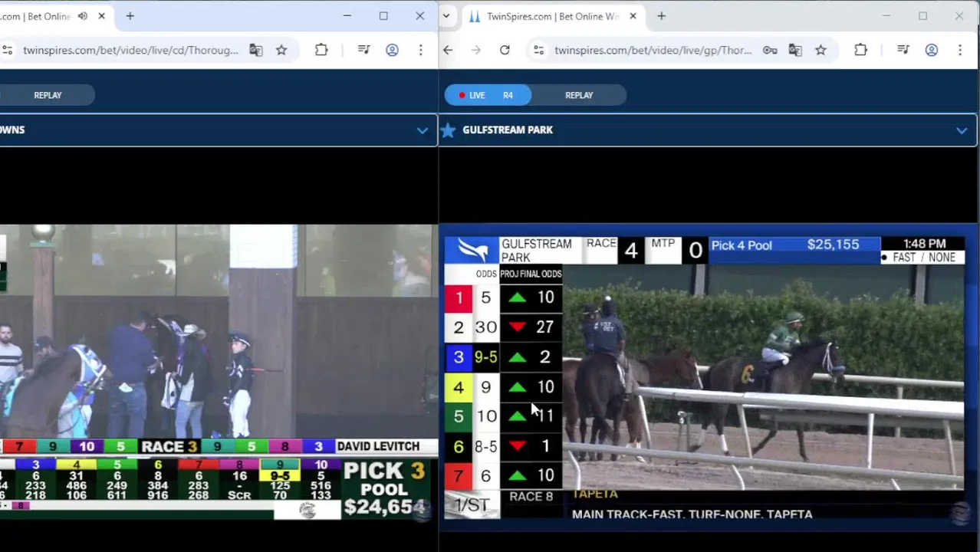Click the GULFSTREAM PARK track name
The image size is (980, 552).
click(x=508, y=130)
